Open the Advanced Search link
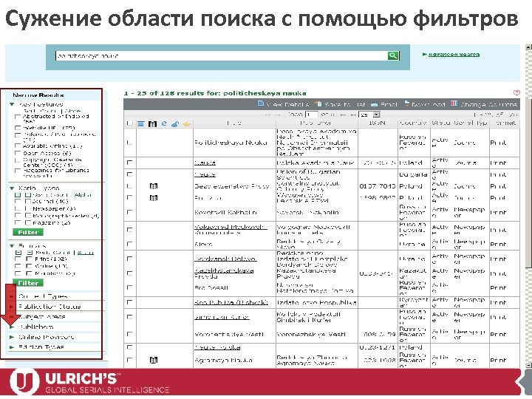Image resolution: width=532 pixels, height=399 pixels. click(454, 54)
